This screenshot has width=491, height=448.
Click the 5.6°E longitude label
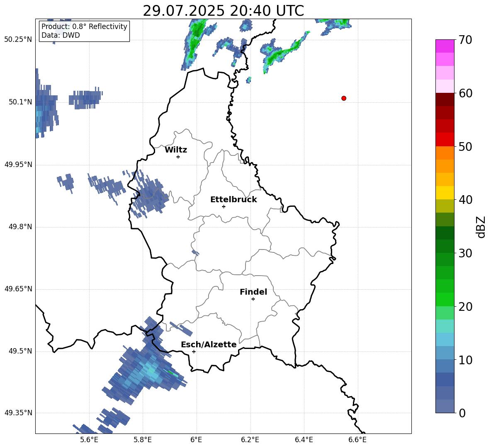click(x=89, y=440)
